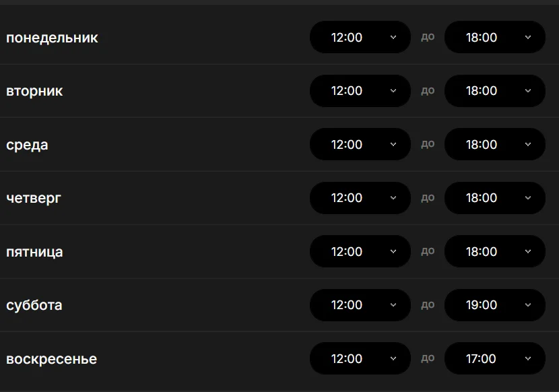
Task: Click chevron arrow in Monday start field
Action: pos(393,37)
